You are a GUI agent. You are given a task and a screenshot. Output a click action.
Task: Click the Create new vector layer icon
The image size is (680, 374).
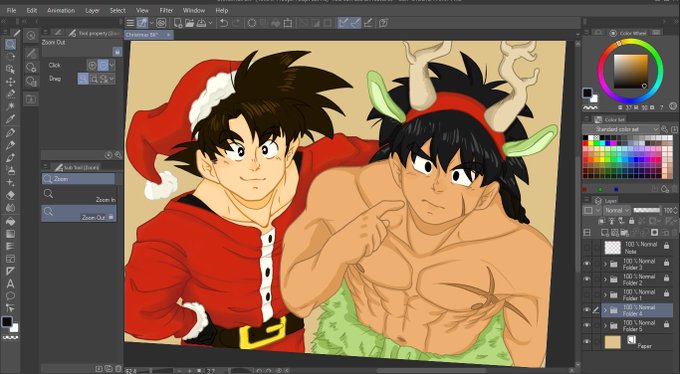click(x=615, y=233)
